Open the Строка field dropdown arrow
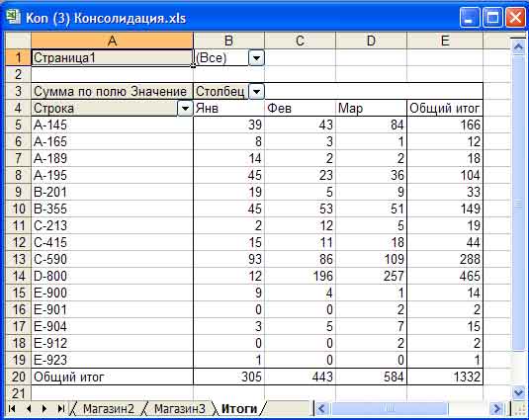 [x=185, y=108]
